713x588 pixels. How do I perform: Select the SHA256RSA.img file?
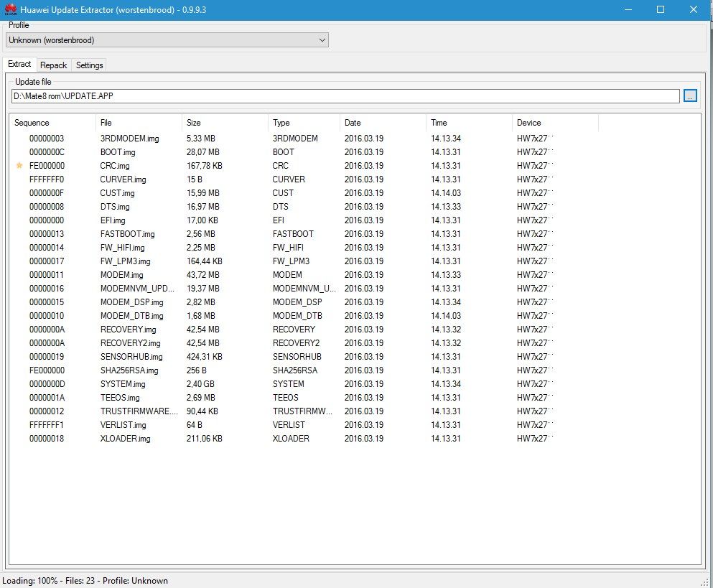pos(129,370)
